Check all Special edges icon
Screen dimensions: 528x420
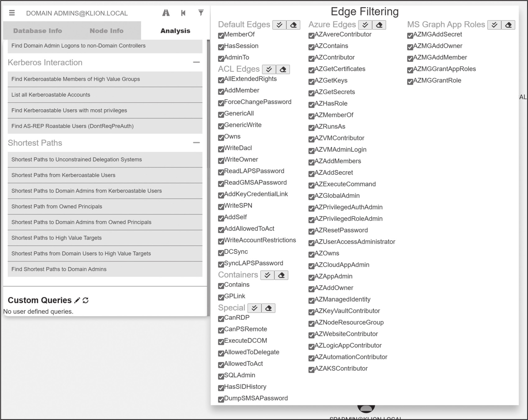click(x=254, y=308)
